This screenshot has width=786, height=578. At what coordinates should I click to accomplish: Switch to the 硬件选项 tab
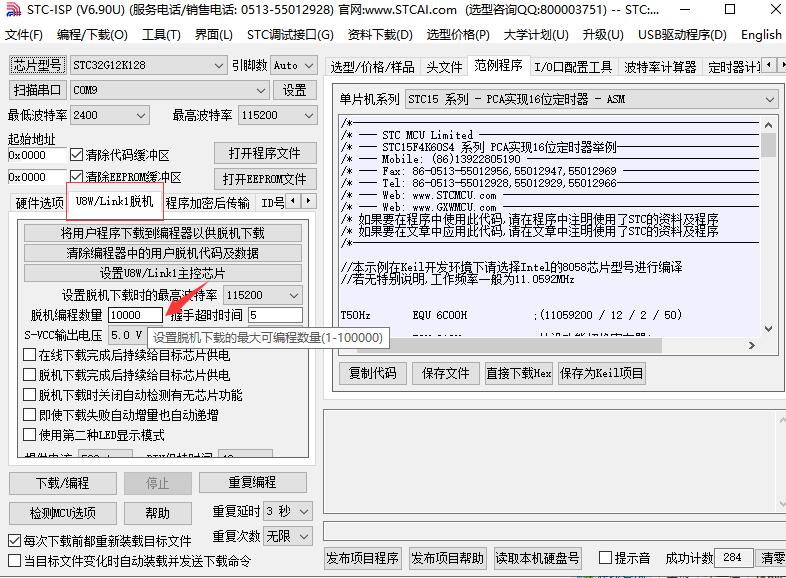coord(39,203)
